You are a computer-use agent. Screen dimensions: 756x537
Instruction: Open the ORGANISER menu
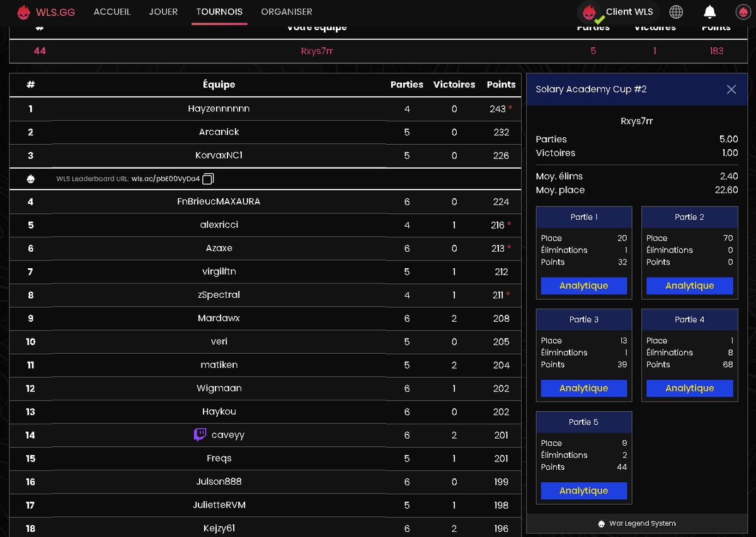(287, 12)
